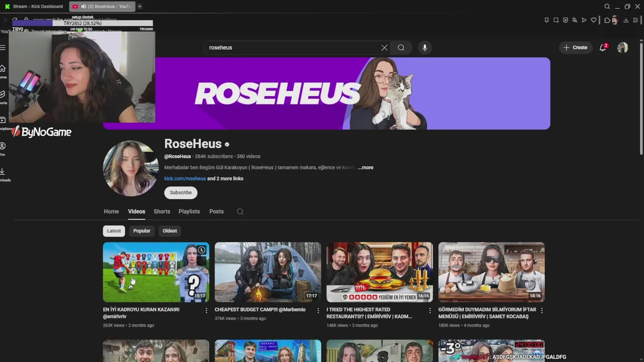Open options menu for HIGHEST RATED RESTAURANTS video
Screen dimensions: 644x362
coord(430,311)
